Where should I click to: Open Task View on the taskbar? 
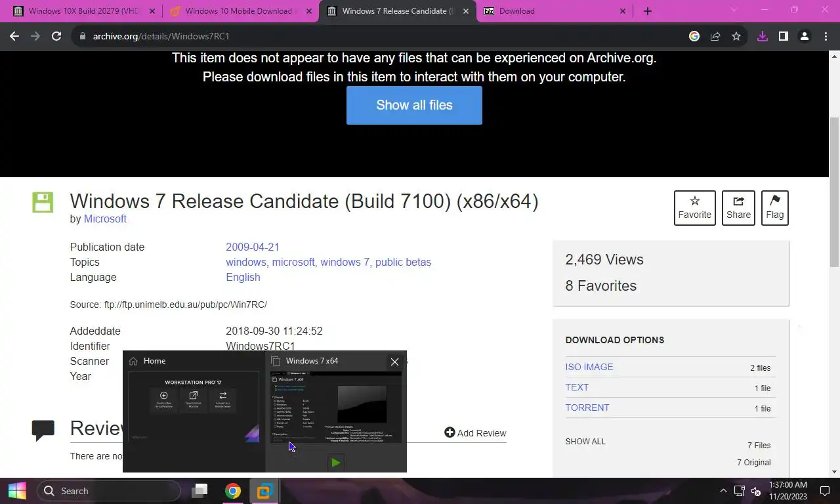click(x=200, y=491)
